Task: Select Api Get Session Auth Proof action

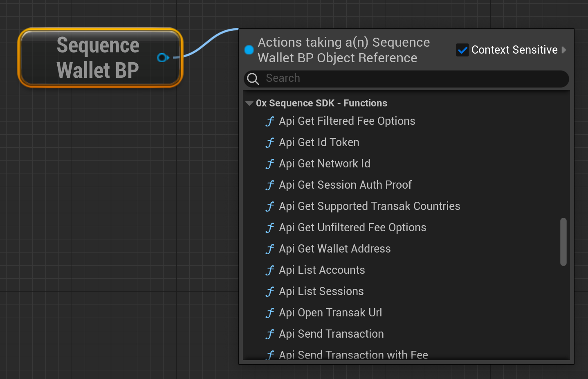Action: (345, 185)
